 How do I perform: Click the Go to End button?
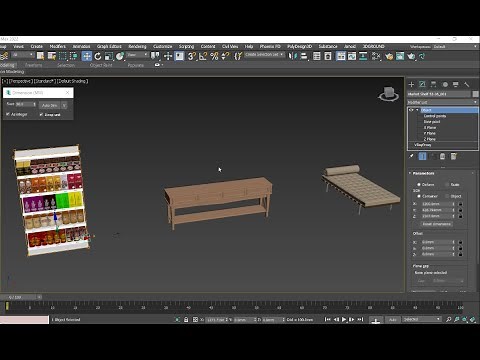pos(360,319)
